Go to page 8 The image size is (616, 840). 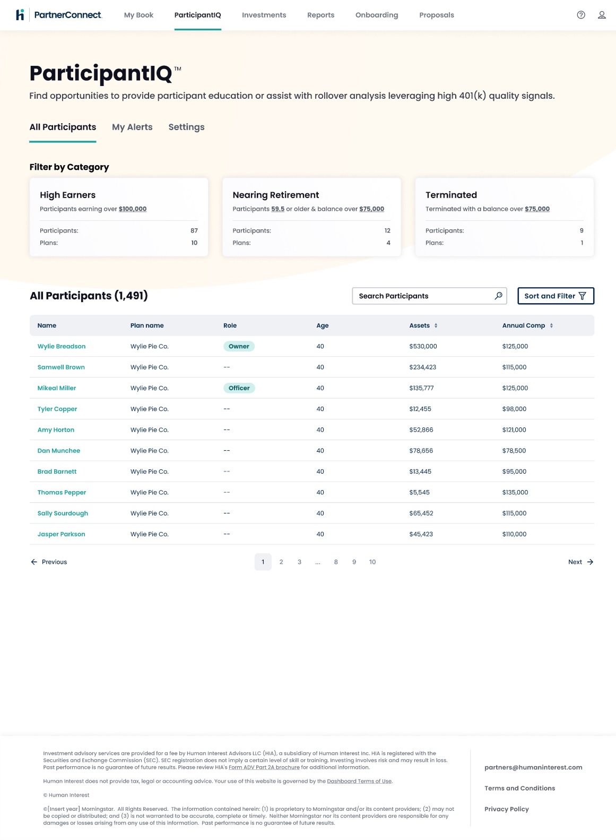point(336,562)
